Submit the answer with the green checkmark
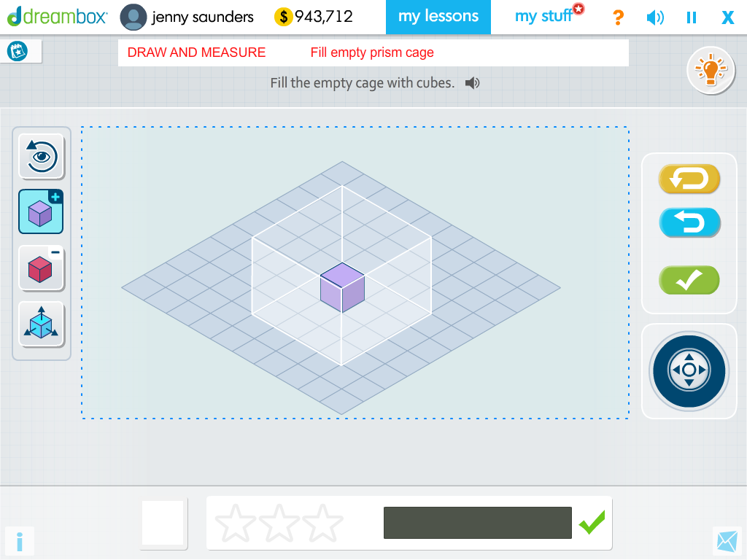 tap(689, 280)
